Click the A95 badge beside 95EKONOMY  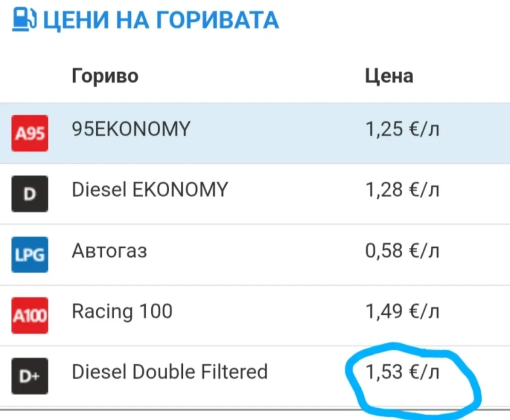tap(29, 133)
